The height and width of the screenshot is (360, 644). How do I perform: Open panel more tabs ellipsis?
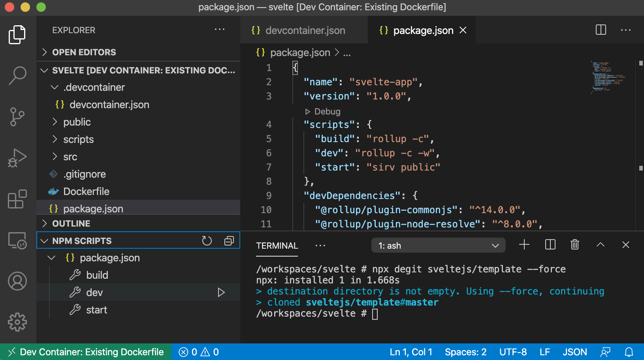point(320,246)
